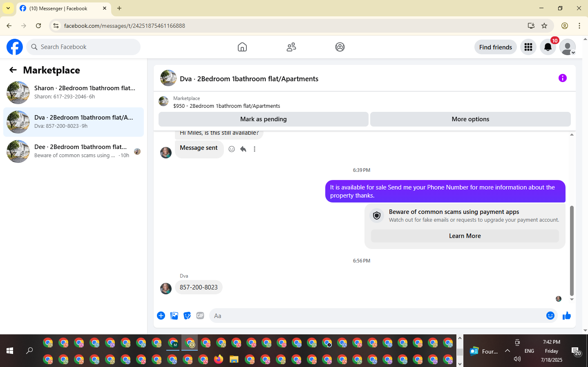Open the notifications bell icon
Image resolution: width=588 pixels, height=367 pixels.
(x=548, y=47)
